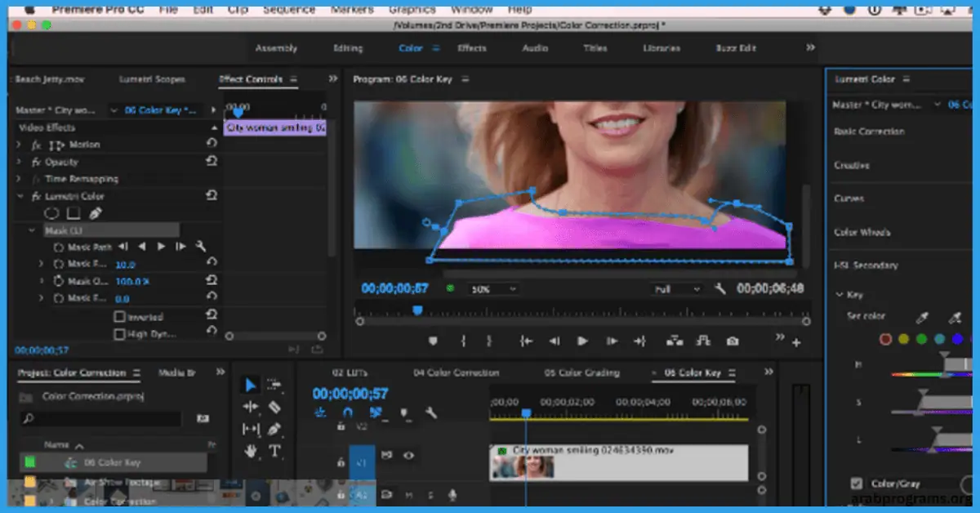Open the Basic Correction section
The image size is (980, 513).
pyautogui.click(x=869, y=132)
